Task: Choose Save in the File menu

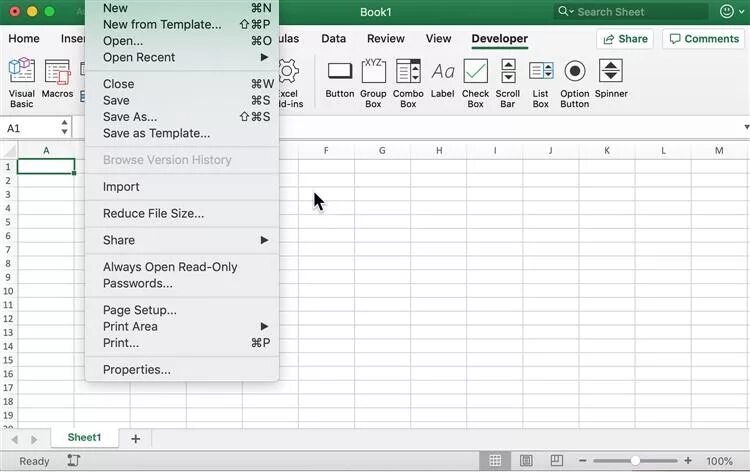Action: (x=182, y=100)
